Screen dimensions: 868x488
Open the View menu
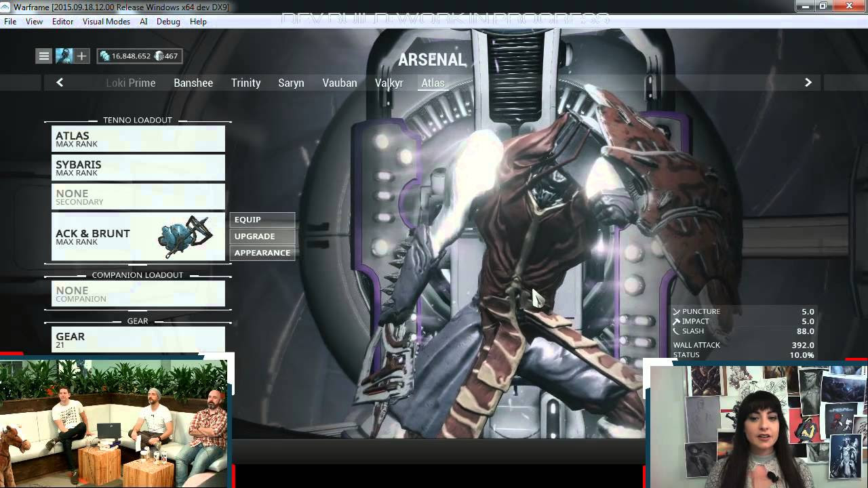click(x=34, y=22)
